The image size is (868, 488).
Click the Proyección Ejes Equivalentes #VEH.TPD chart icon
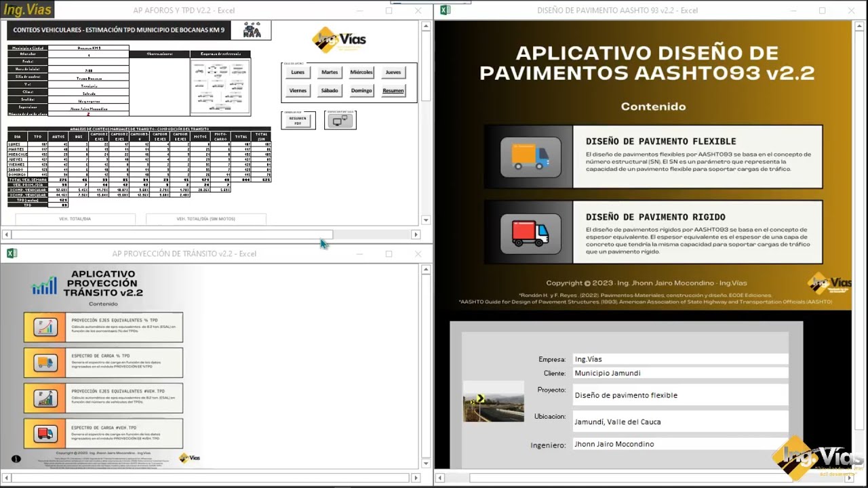coord(45,398)
